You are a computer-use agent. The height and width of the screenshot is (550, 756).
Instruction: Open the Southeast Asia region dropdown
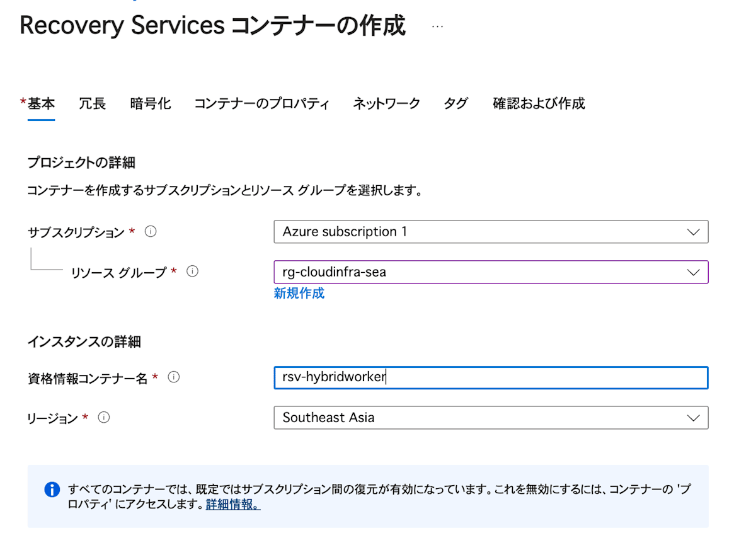pos(491,418)
